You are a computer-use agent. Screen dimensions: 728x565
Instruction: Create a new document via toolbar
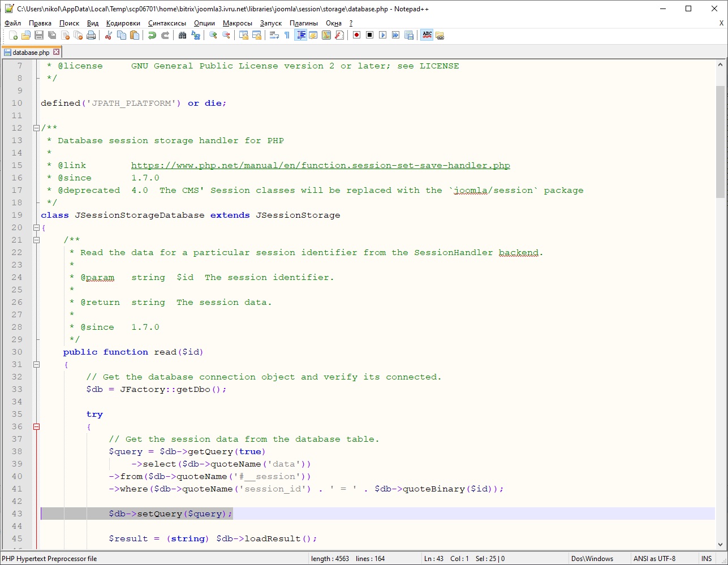(x=13, y=35)
